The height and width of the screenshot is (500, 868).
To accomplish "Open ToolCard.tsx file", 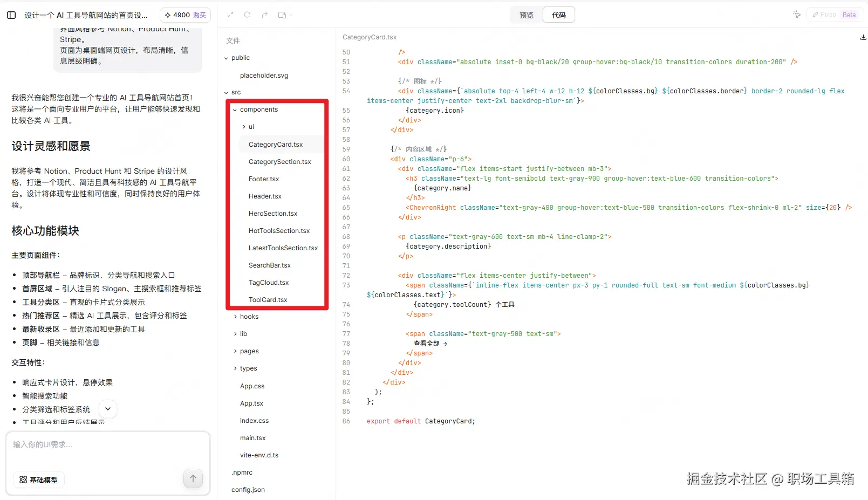I will click(268, 300).
